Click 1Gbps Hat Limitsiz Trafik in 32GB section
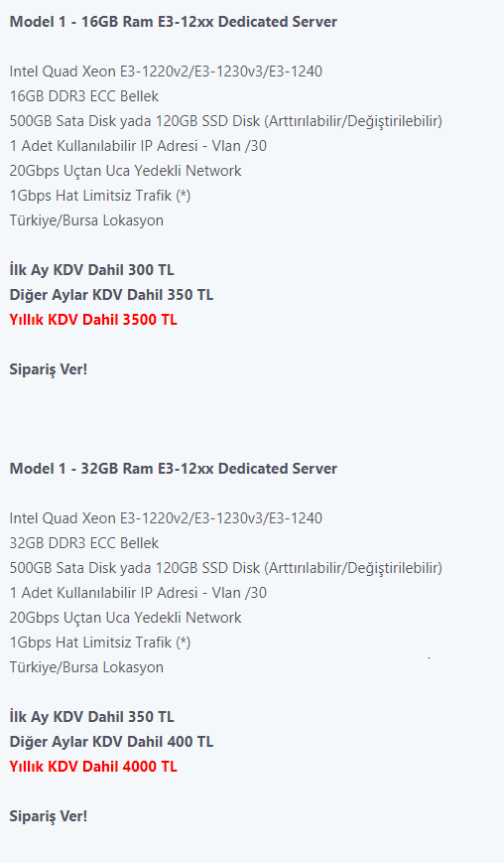This screenshot has width=504, height=863. [100, 643]
